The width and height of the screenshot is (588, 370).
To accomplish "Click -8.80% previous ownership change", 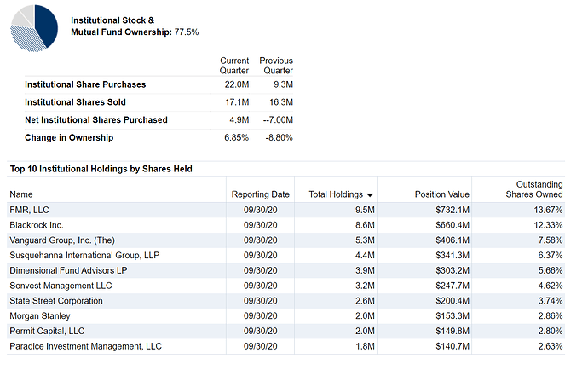I will tap(279, 138).
